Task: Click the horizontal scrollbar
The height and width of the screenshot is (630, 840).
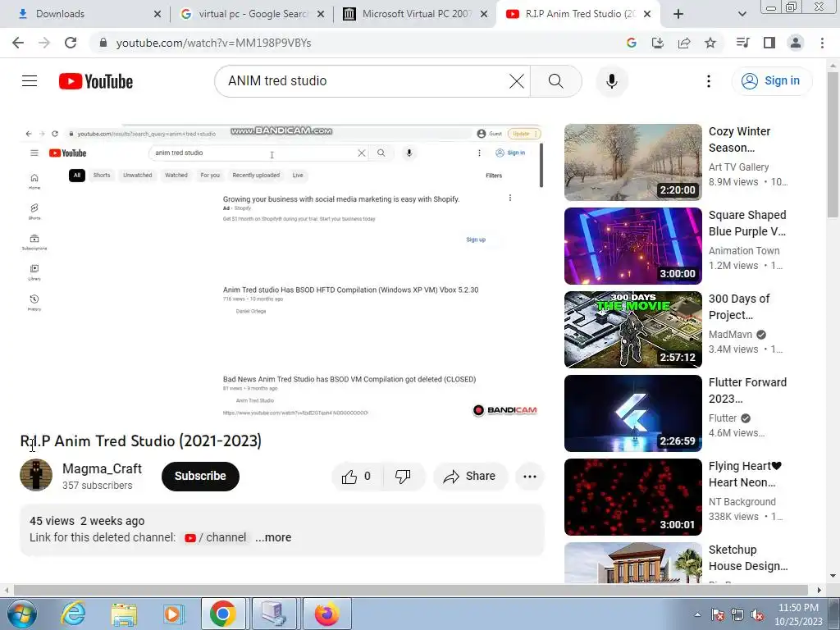Action: point(410,590)
